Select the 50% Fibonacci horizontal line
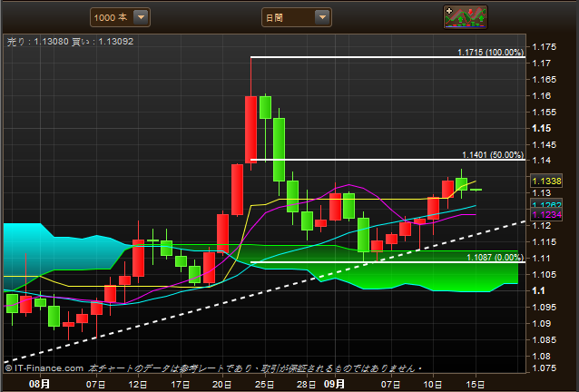 (388, 160)
